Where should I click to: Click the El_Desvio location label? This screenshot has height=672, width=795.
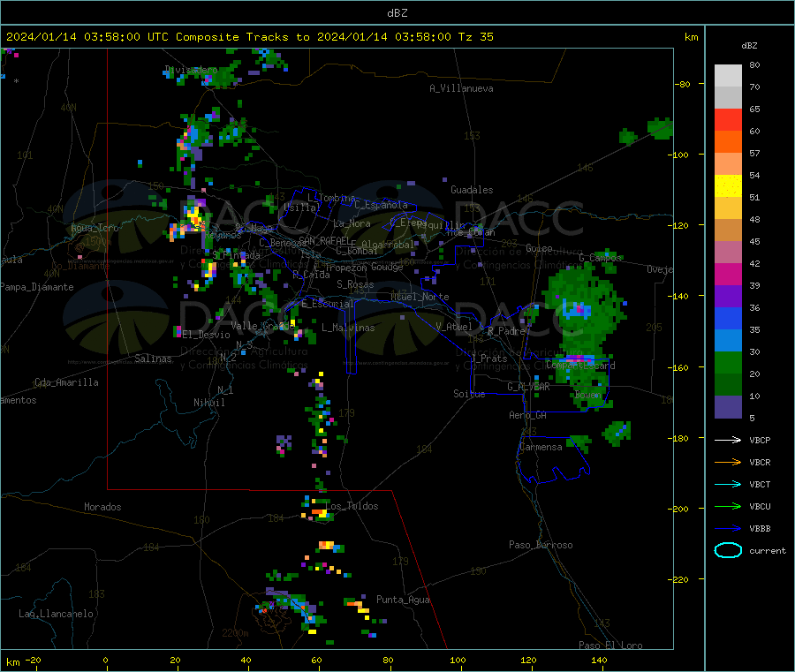coord(207,335)
